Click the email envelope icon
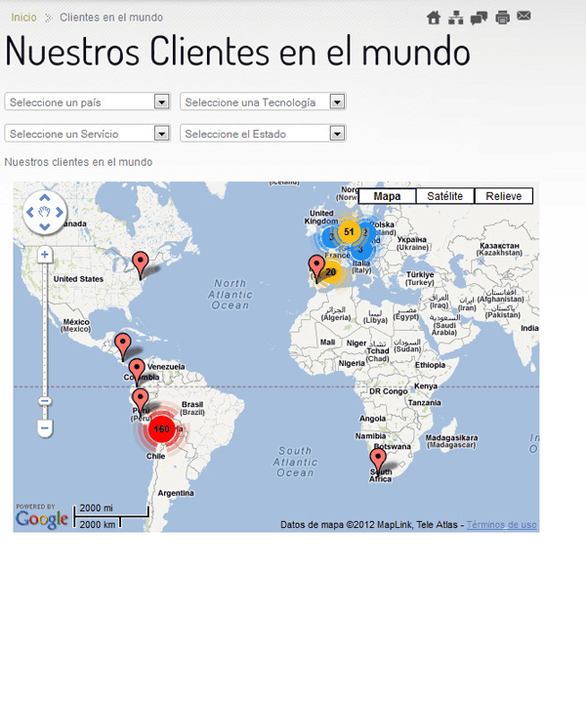This screenshot has height=728, width=586. coord(523,17)
